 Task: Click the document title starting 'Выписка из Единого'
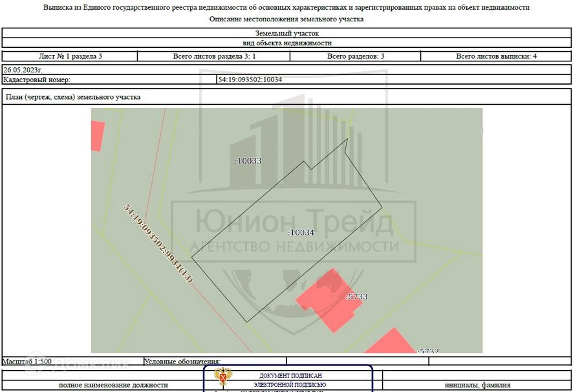[x=286, y=7]
